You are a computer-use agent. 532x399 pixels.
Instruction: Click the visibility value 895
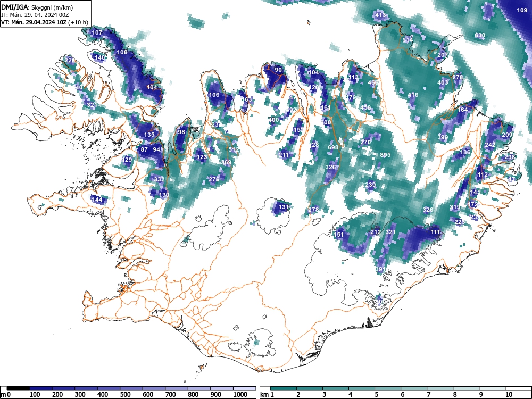pos(385,155)
